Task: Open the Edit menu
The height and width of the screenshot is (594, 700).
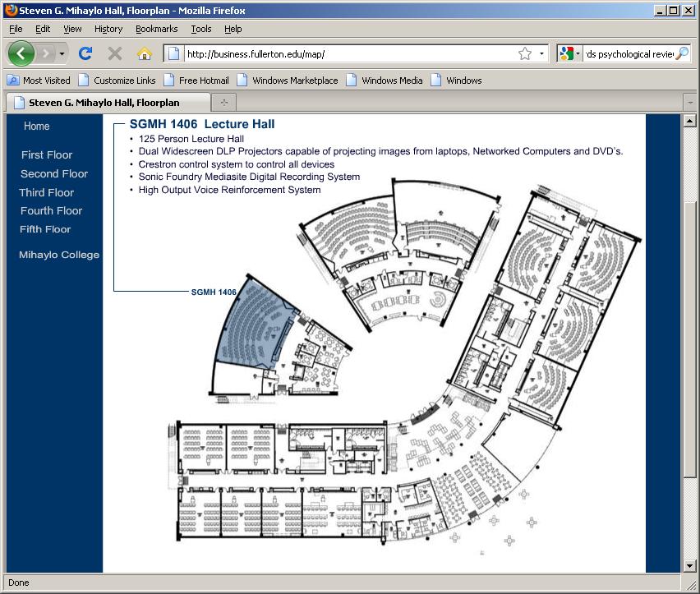Action: click(43, 29)
